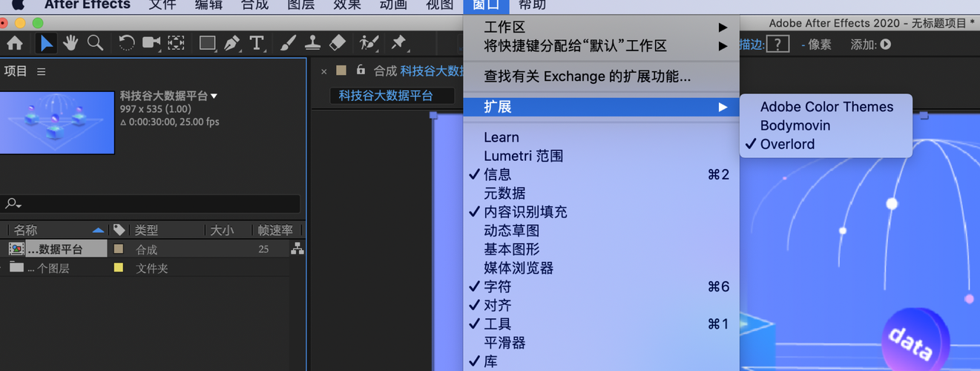Image resolution: width=980 pixels, height=371 pixels.
Task: Select the Rotation tool
Action: [127, 43]
